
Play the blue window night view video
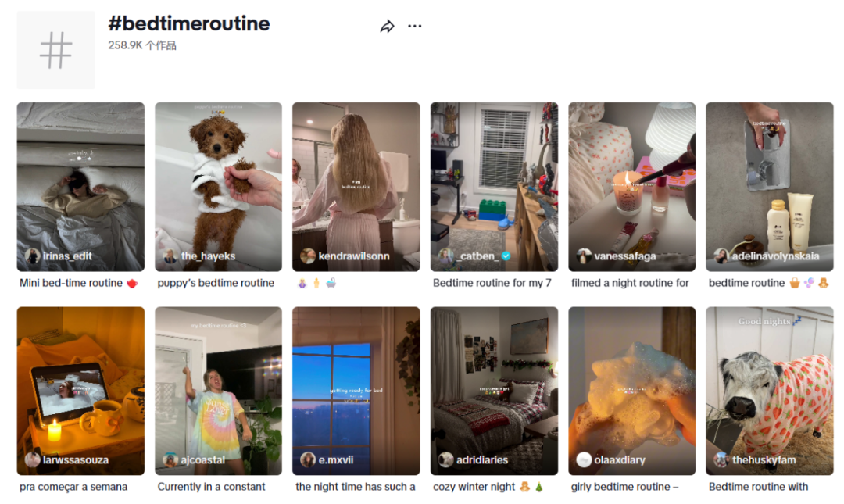(x=356, y=391)
